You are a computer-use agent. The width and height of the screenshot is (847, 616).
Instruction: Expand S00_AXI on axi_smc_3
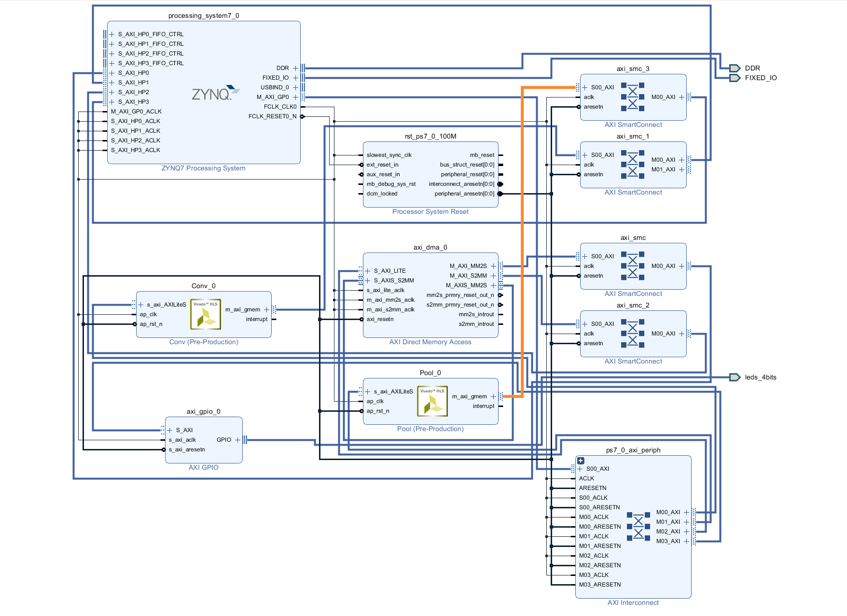[585, 87]
